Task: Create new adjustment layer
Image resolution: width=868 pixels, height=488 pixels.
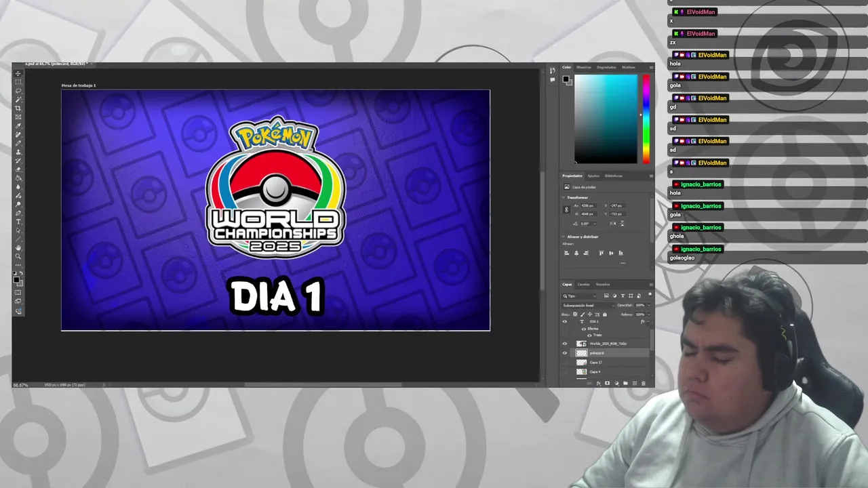Action: pyautogui.click(x=616, y=383)
